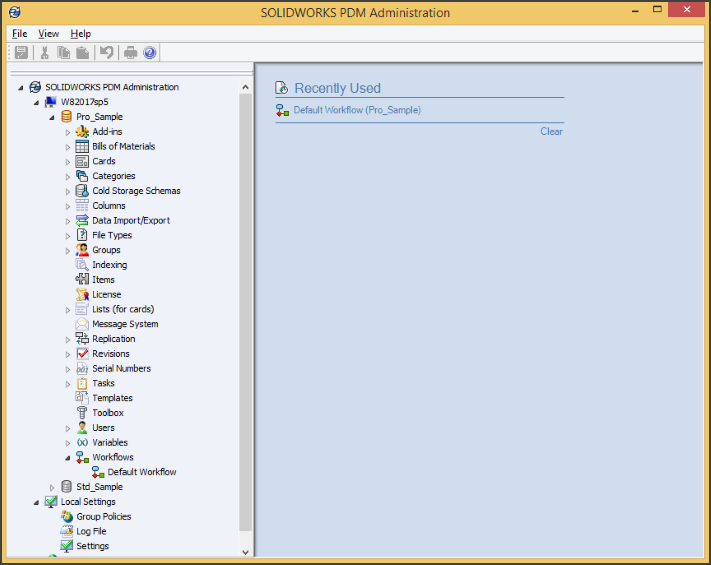Select the Local Settings label
This screenshot has height=565, width=711.
pos(88,502)
